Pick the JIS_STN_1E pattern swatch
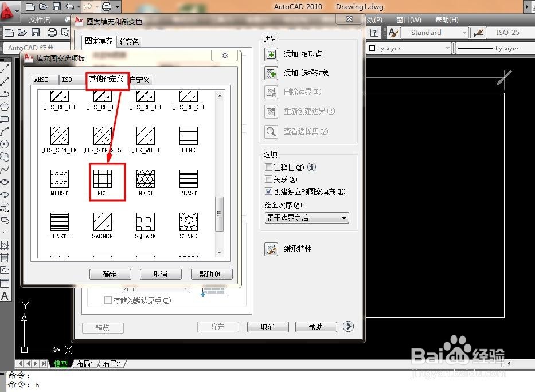This screenshot has height=392, width=535. tap(60, 136)
